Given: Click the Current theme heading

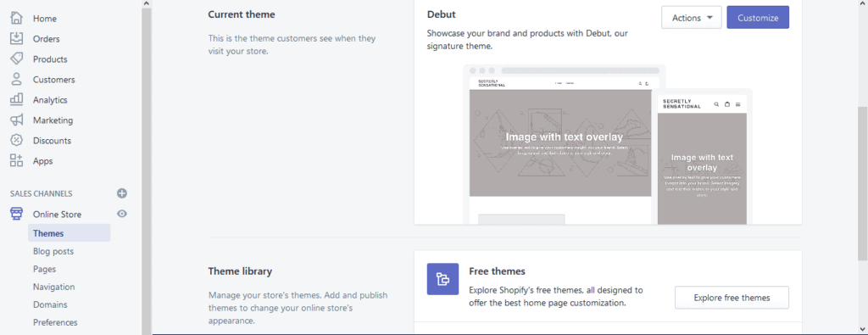Looking at the screenshot, I should pos(242,14).
